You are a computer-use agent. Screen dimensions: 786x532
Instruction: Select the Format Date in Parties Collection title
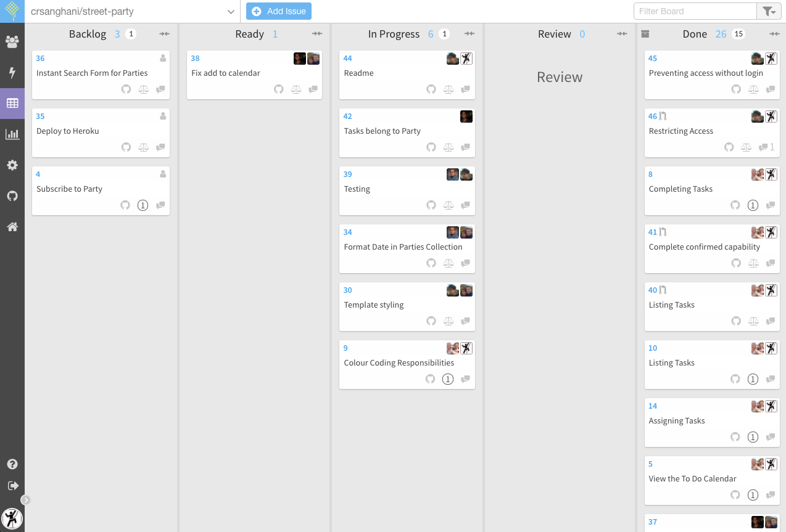click(403, 247)
